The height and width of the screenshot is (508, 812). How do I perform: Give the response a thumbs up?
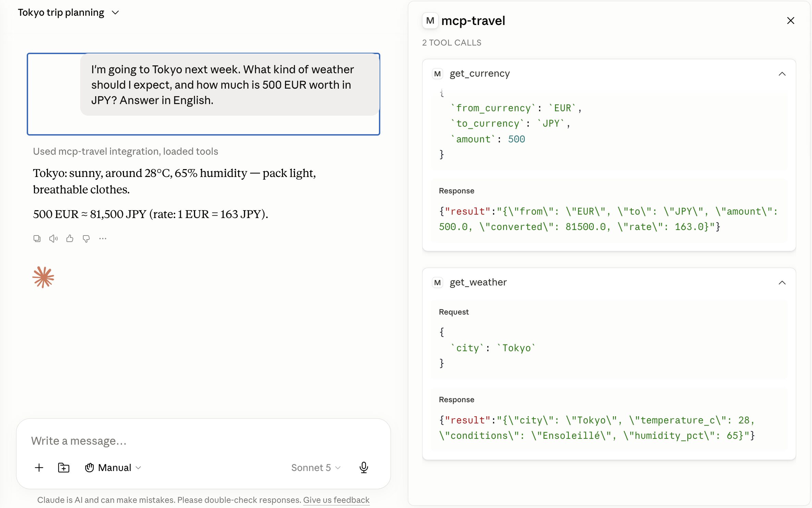[x=70, y=238]
